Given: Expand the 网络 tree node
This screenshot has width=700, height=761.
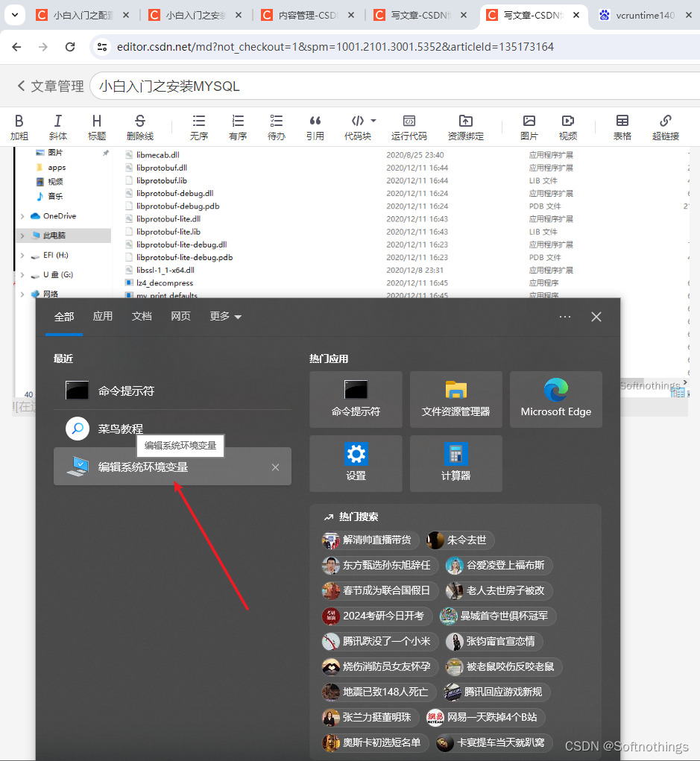Looking at the screenshot, I should [22, 294].
